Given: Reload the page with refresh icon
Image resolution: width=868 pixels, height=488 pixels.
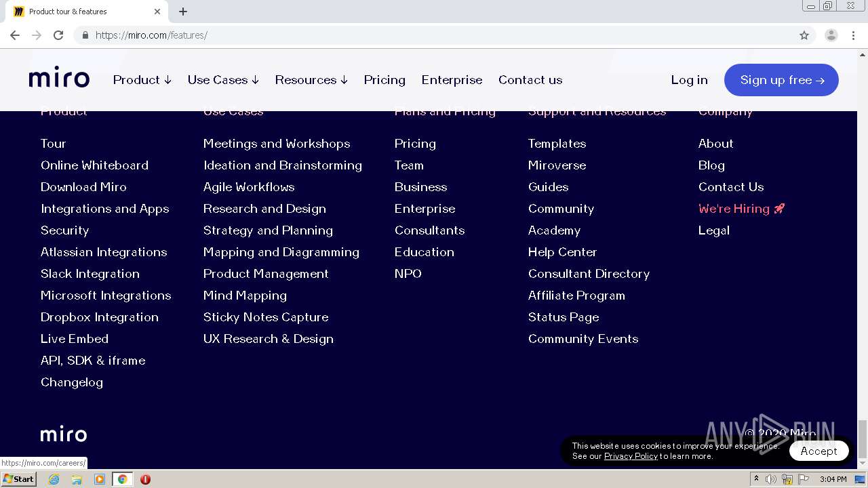Looking at the screenshot, I should point(58,35).
